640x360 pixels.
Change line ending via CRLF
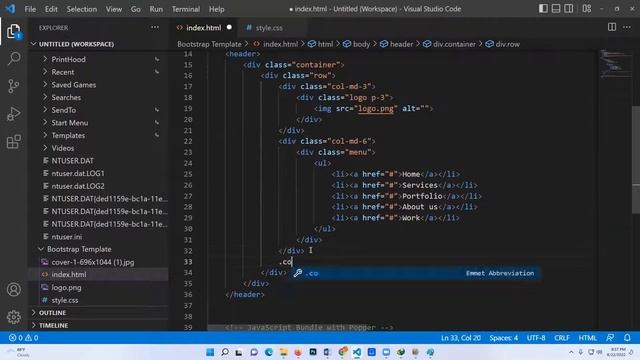pos(562,338)
